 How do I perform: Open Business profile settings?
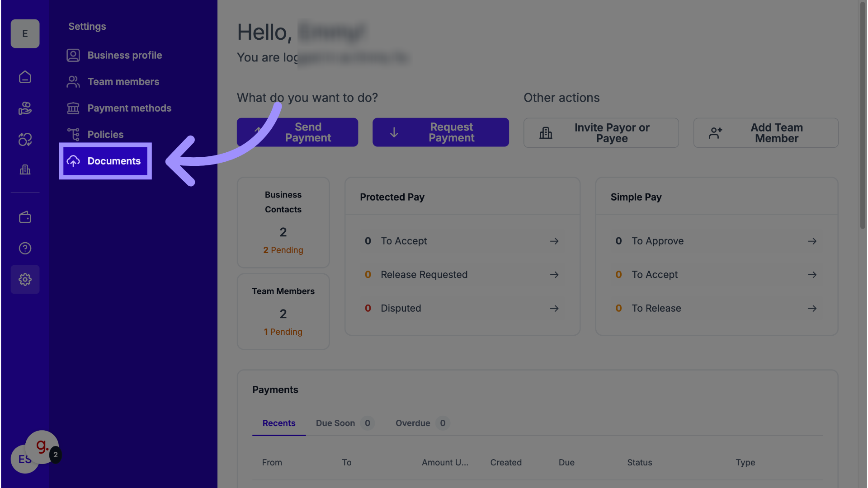point(124,55)
